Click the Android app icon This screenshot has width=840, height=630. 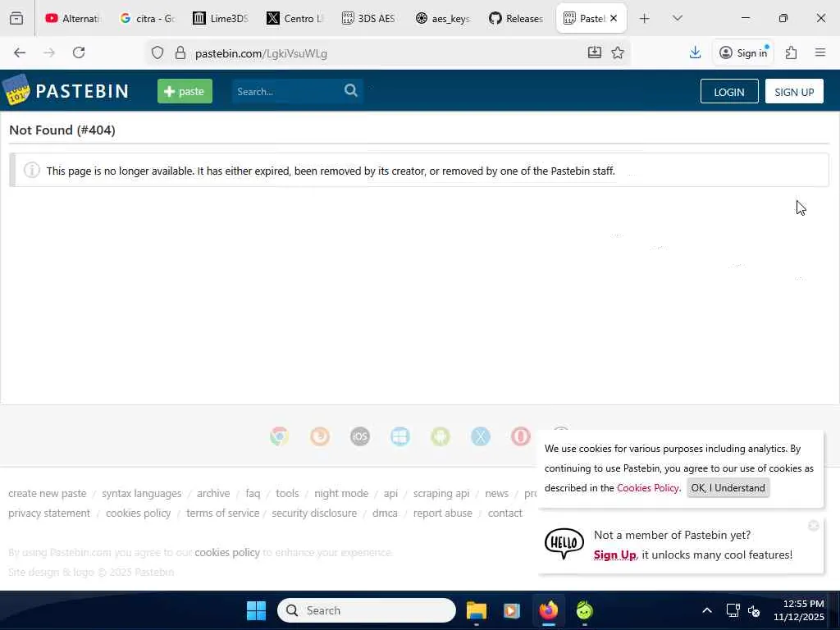coord(441,436)
